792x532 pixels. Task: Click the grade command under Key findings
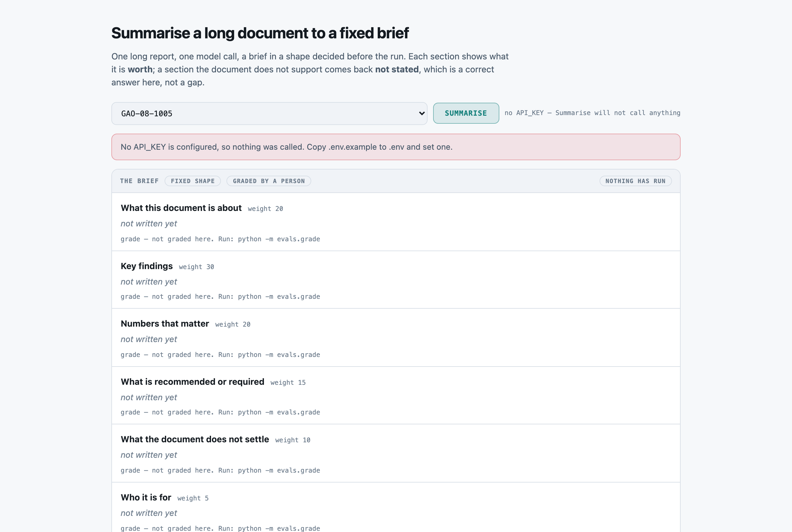(220, 297)
